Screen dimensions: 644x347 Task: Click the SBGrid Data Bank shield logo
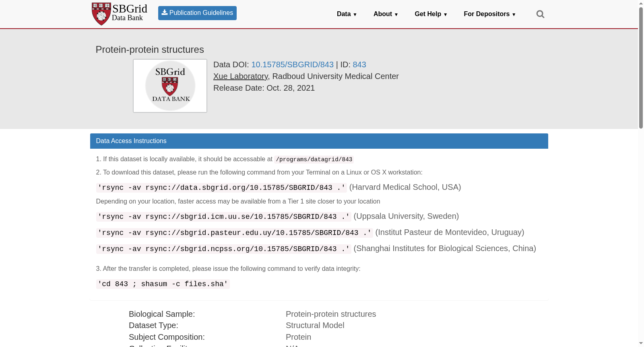(101, 14)
